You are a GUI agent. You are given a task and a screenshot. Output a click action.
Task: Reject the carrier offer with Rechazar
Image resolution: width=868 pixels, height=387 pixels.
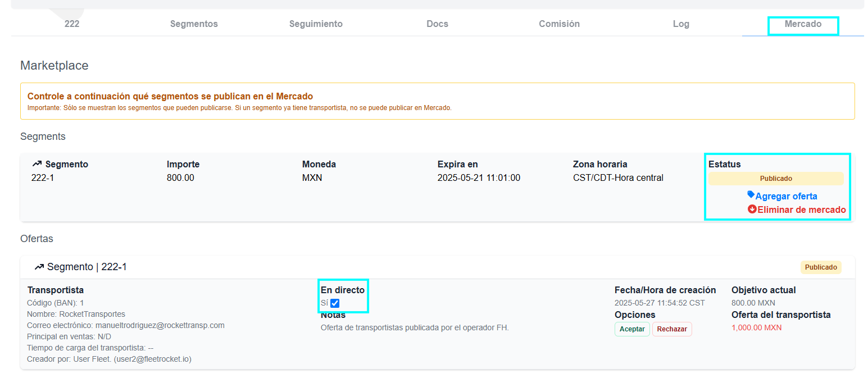pyautogui.click(x=672, y=329)
